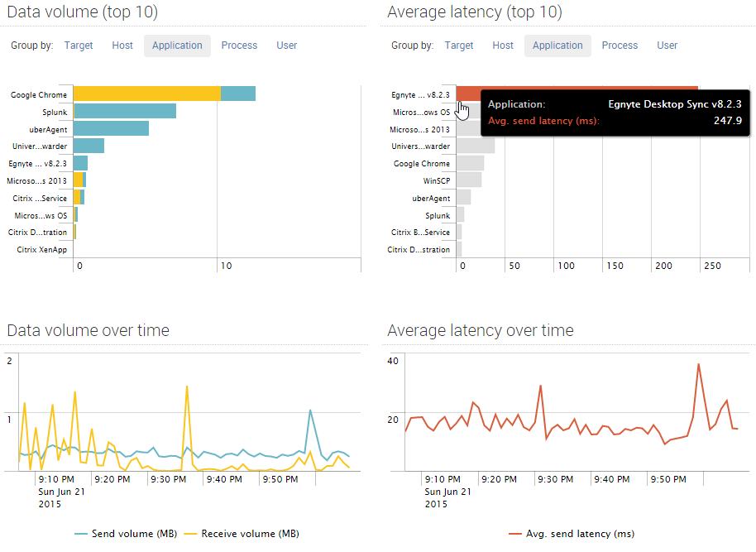Click the Splunk latency bar
The image size is (756, 552).
point(461,214)
